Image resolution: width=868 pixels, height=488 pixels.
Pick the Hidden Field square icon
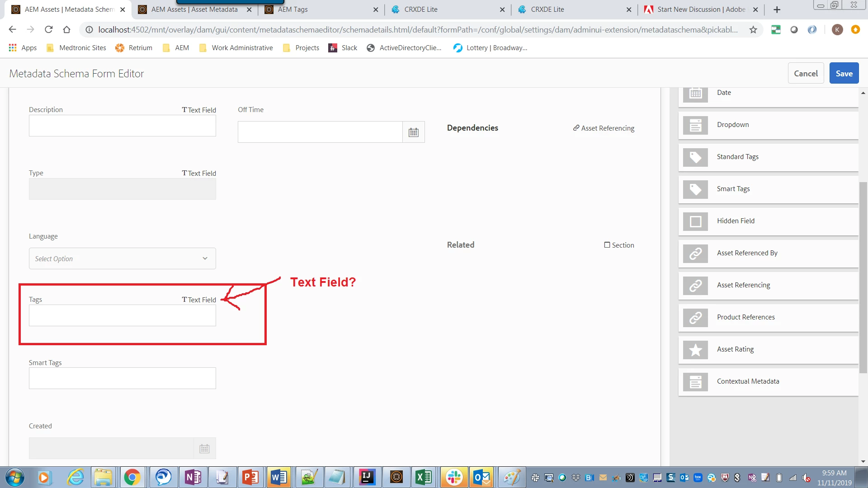[x=695, y=221]
